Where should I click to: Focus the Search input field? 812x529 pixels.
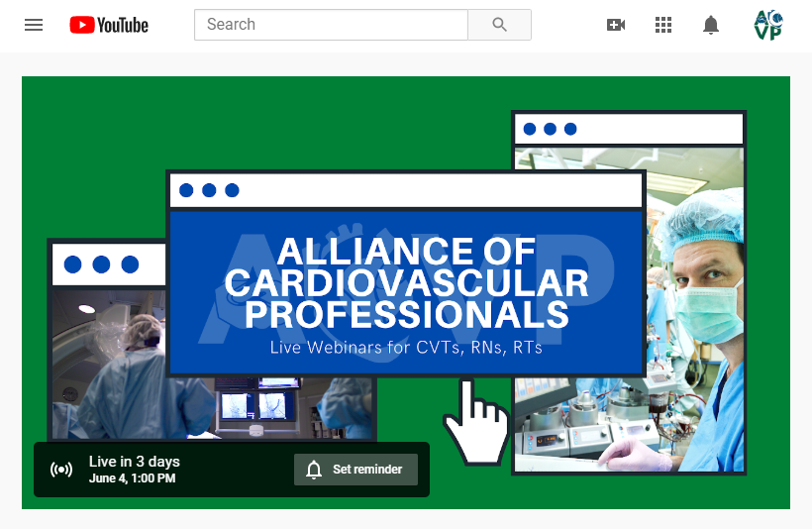coord(331,25)
